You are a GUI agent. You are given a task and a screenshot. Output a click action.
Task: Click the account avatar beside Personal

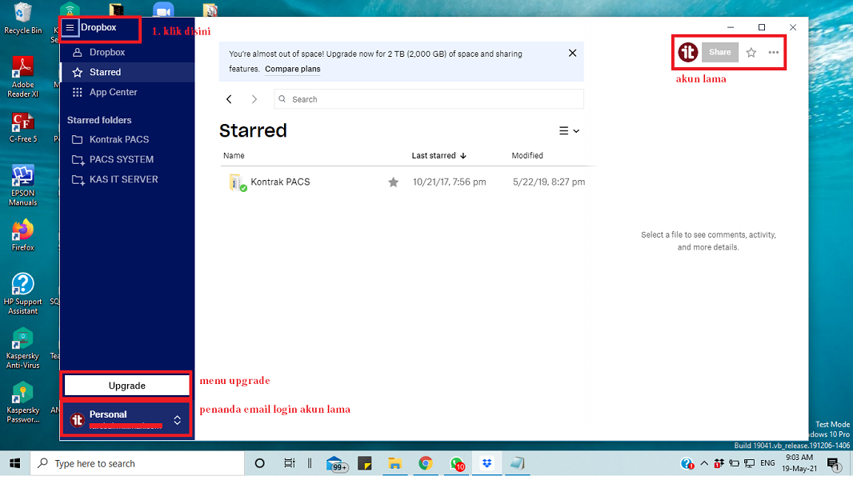click(78, 420)
